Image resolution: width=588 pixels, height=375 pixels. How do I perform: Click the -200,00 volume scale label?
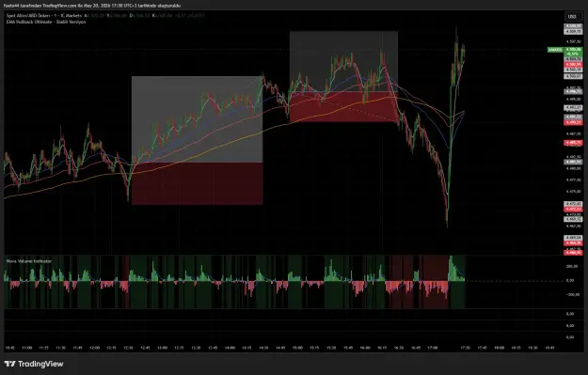point(572,295)
